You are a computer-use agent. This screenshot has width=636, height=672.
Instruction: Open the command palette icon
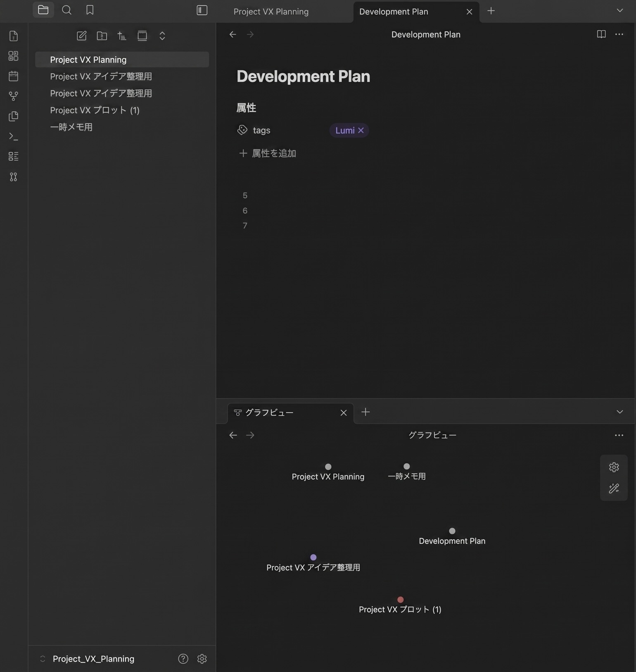click(x=14, y=136)
